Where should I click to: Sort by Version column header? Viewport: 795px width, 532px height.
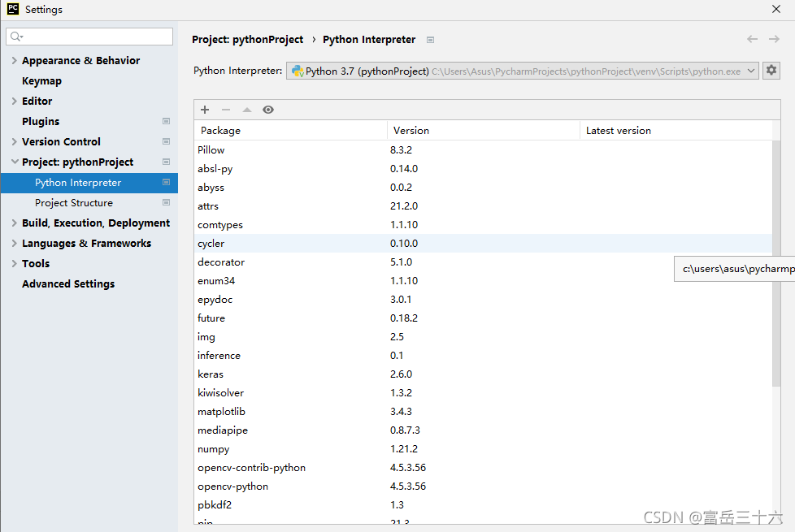click(x=483, y=130)
